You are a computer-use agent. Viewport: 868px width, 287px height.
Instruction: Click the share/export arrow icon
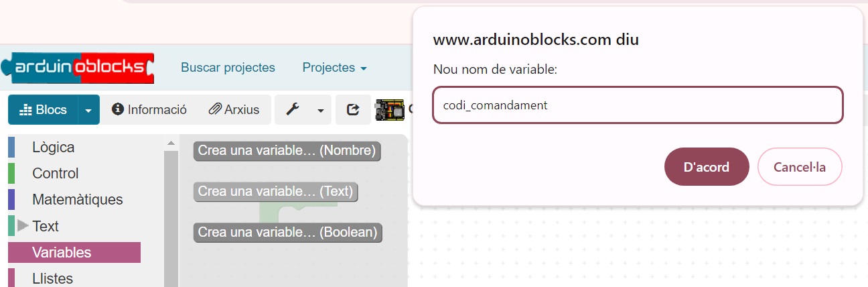click(x=353, y=110)
